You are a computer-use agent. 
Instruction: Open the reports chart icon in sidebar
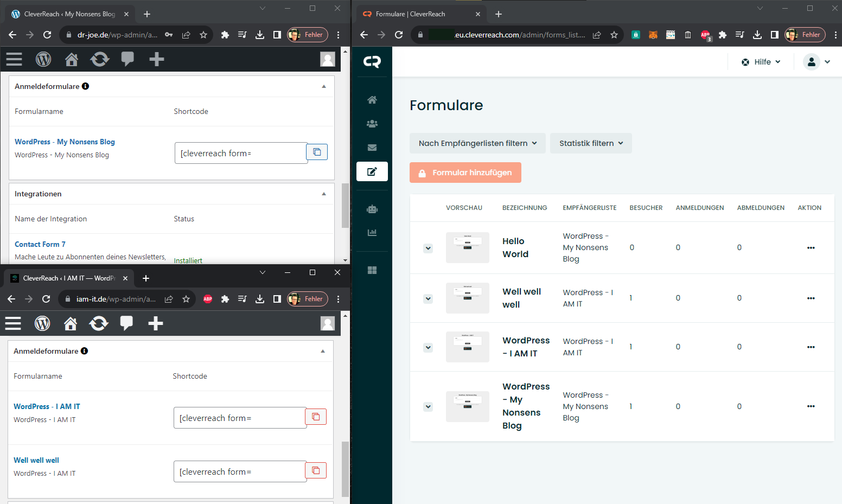[x=372, y=233]
